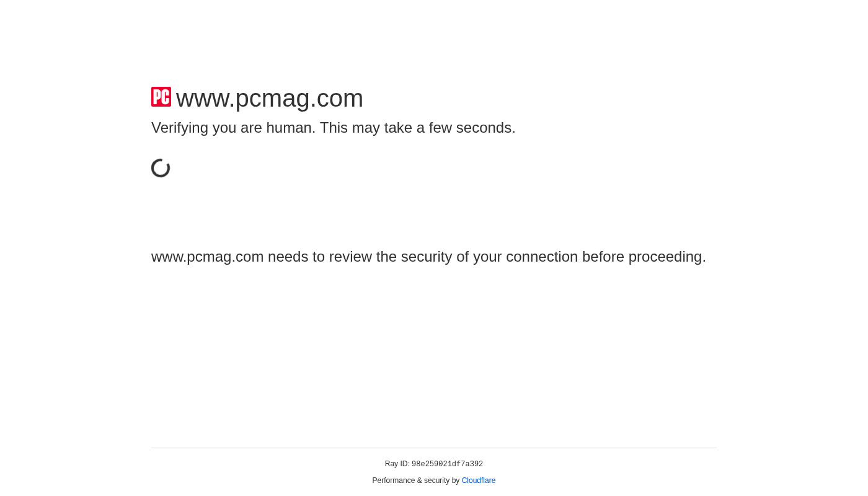Click "security of your" in the main message
The width and height of the screenshot is (868, 496).
(x=447, y=257)
